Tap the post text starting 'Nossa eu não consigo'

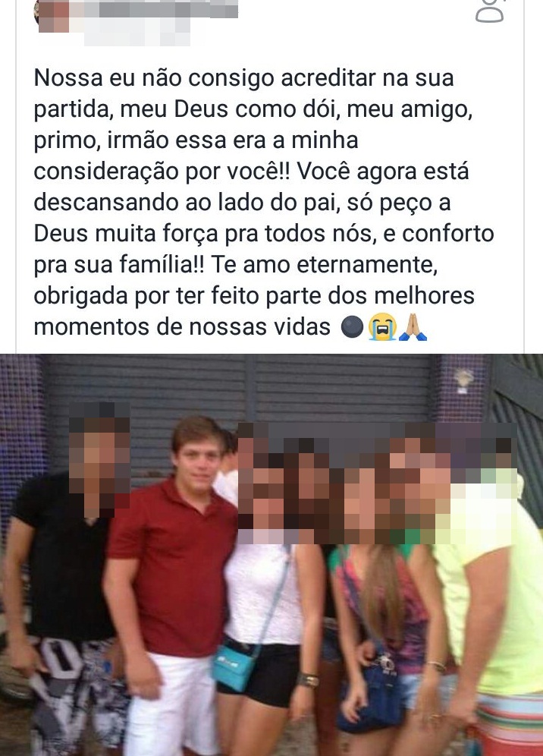coord(264,203)
